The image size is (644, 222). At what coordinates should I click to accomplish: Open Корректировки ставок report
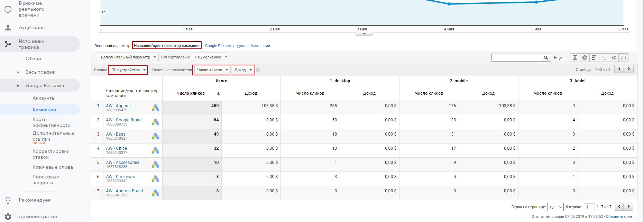point(51,154)
